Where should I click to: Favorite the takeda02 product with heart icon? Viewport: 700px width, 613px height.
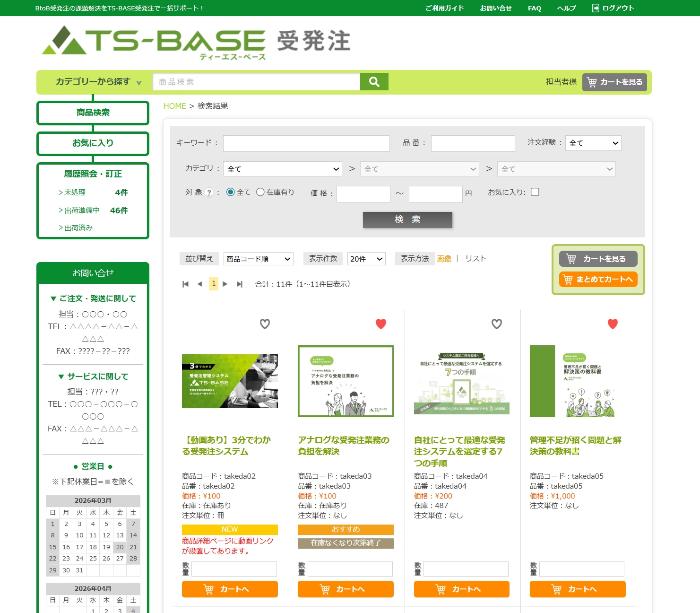pyautogui.click(x=265, y=324)
